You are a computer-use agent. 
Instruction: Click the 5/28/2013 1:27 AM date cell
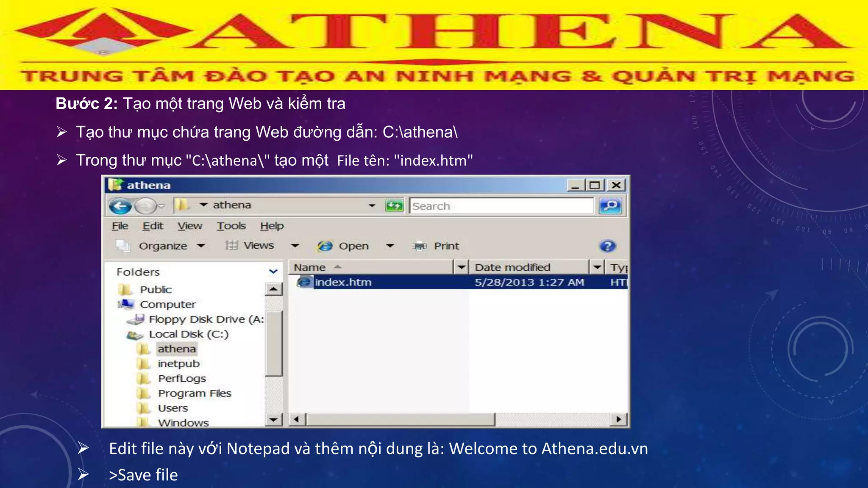(x=529, y=282)
